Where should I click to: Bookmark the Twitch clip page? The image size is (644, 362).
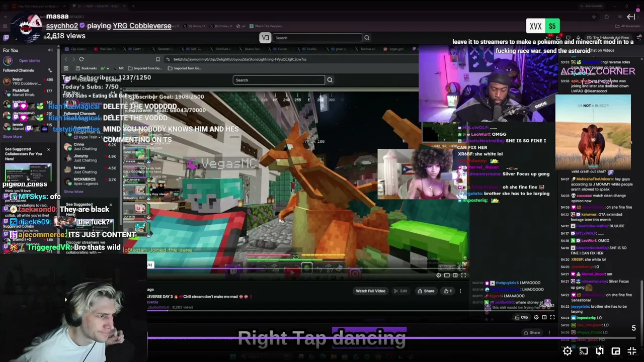pyautogui.click(x=157, y=59)
